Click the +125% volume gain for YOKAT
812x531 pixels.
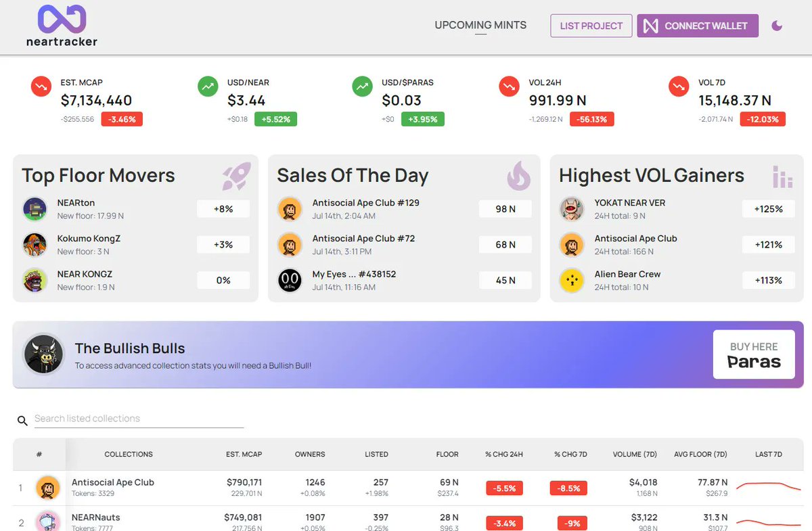click(769, 209)
